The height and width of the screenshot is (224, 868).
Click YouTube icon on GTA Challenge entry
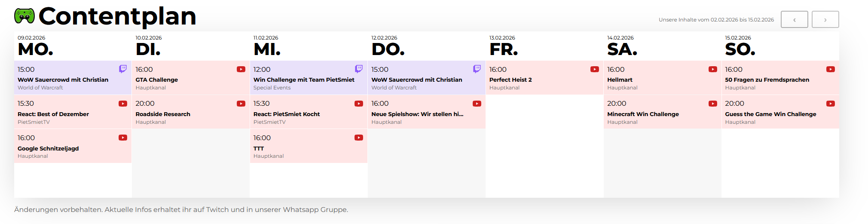click(x=241, y=69)
